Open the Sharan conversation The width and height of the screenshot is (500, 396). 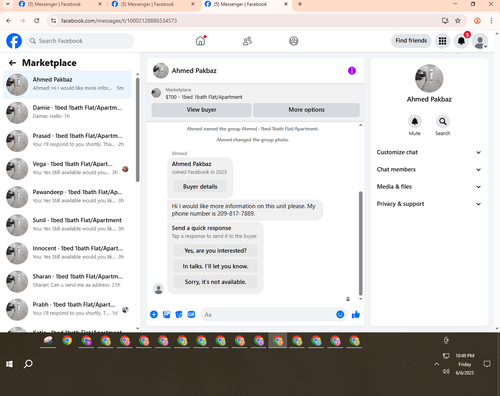tap(68, 281)
